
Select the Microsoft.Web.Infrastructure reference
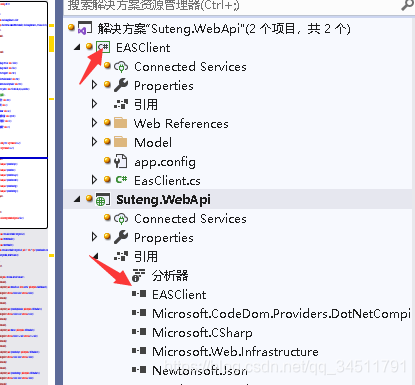[235, 352]
